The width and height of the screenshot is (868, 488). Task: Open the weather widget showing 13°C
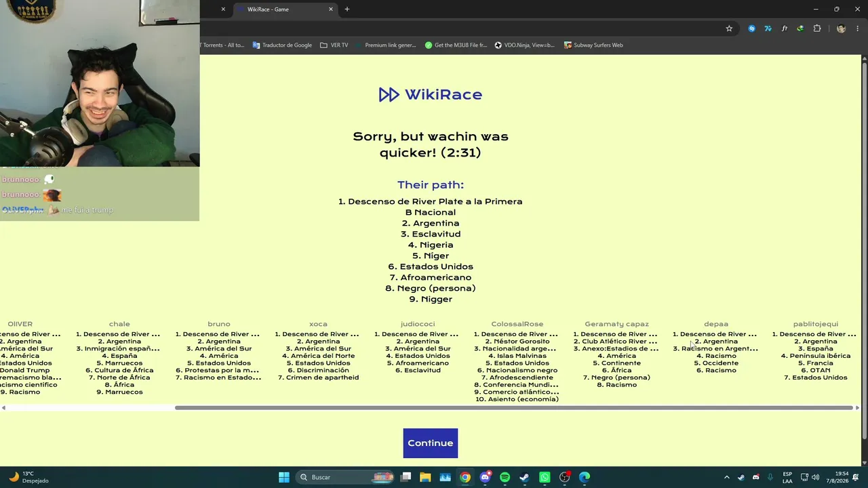coord(27,477)
